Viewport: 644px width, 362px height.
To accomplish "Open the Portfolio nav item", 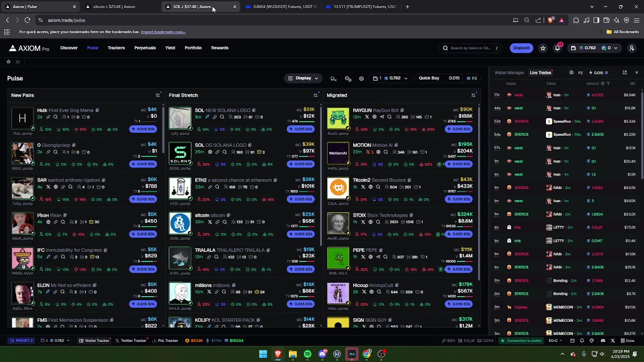I will pos(193,48).
